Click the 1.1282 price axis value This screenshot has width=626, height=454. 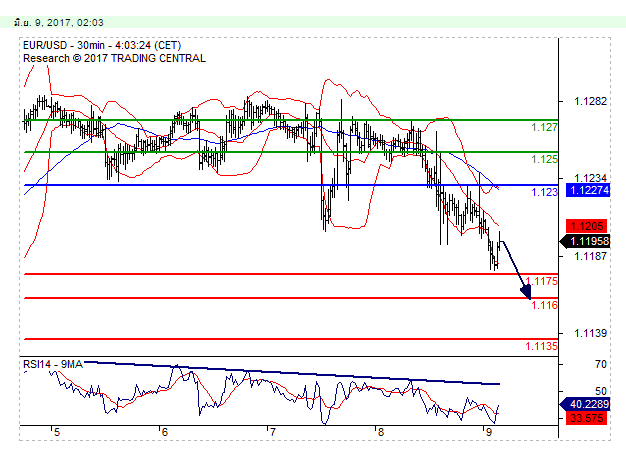590,101
